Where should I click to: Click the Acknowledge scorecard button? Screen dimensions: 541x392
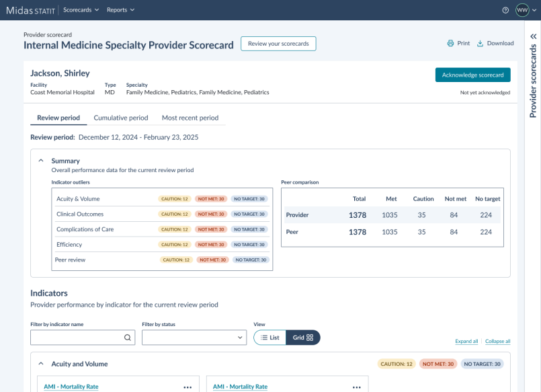[472, 75]
